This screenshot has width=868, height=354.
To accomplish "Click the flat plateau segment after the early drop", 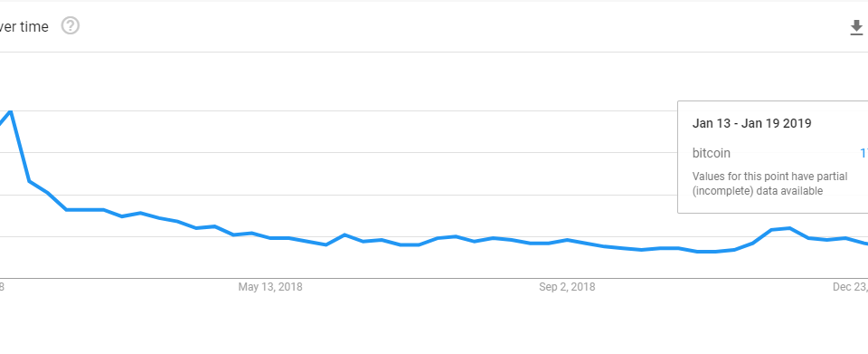I will (x=85, y=210).
